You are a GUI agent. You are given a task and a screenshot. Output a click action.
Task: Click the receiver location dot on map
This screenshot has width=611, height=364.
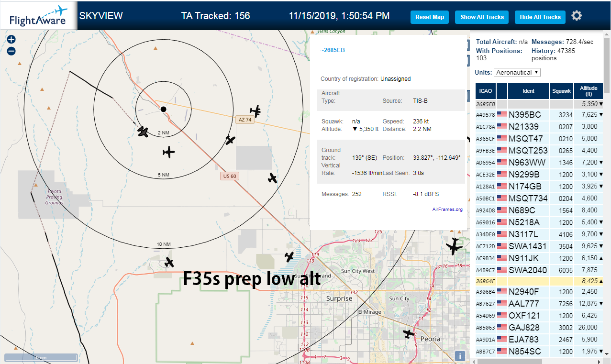click(163, 109)
